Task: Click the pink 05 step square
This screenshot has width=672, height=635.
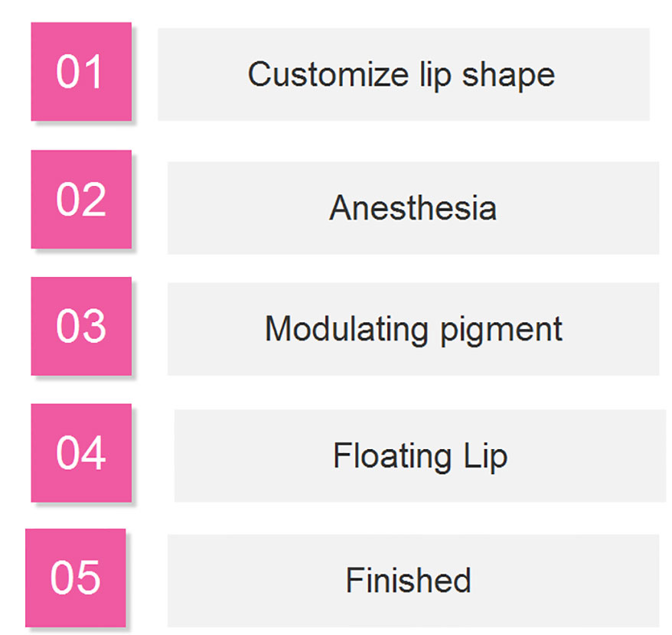Action: [x=76, y=578]
